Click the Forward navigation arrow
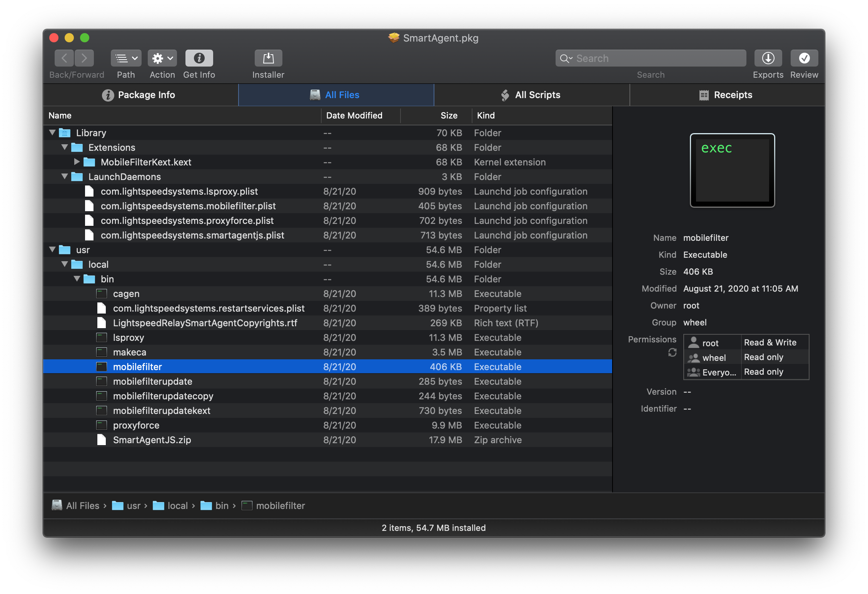Image resolution: width=868 pixels, height=594 pixels. (x=84, y=59)
